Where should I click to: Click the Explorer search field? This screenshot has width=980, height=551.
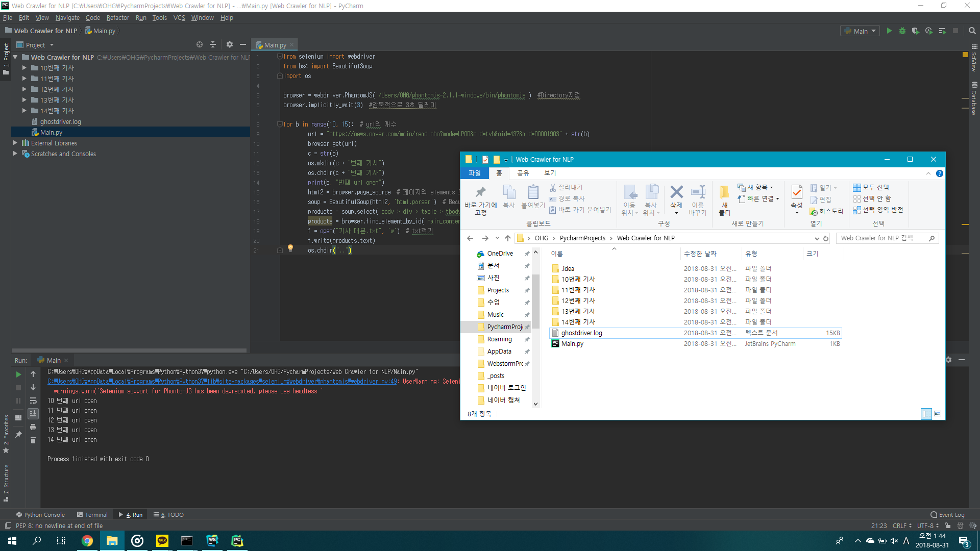click(x=887, y=238)
